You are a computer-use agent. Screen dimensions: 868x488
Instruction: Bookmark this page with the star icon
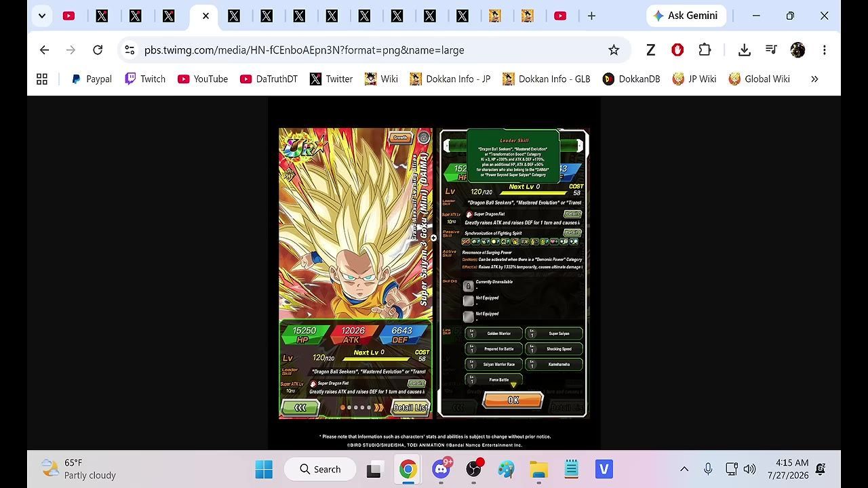click(x=614, y=50)
